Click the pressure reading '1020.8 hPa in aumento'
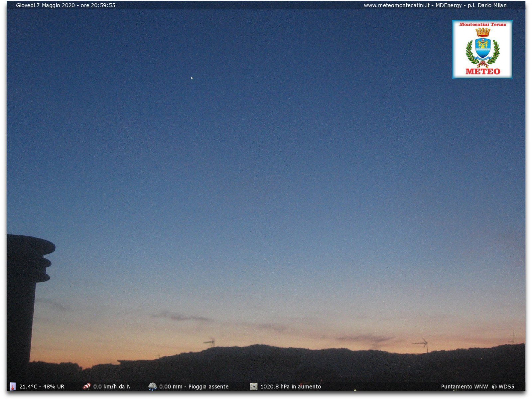Viewport: 532px width, 399px height. (x=291, y=387)
